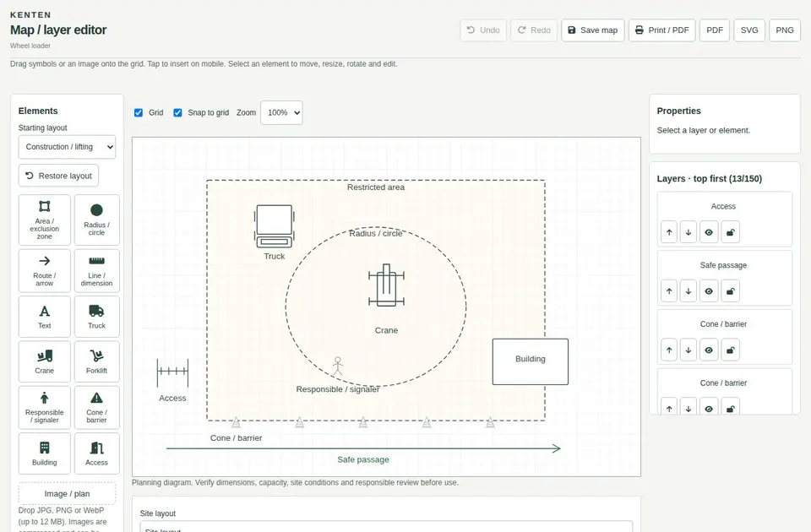The width and height of the screenshot is (811, 532).
Task: Click the Restore layout button
Action: pyautogui.click(x=58, y=176)
